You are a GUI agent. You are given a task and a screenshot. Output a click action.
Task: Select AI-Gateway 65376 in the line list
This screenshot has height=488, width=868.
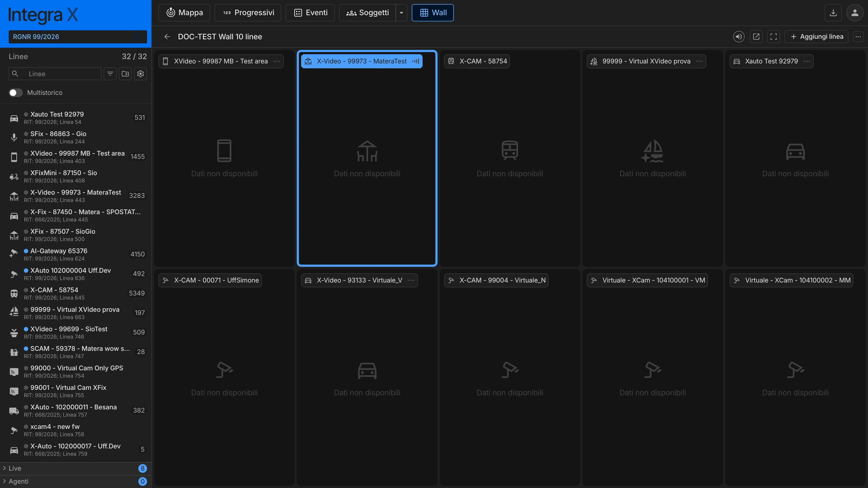tap(76, 254)
